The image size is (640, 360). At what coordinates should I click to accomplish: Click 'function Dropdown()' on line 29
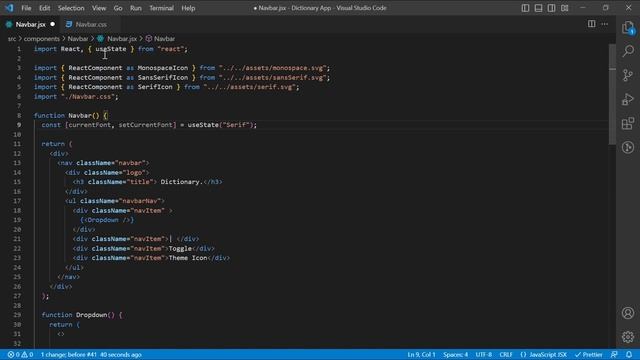click(x=78, y=315)
